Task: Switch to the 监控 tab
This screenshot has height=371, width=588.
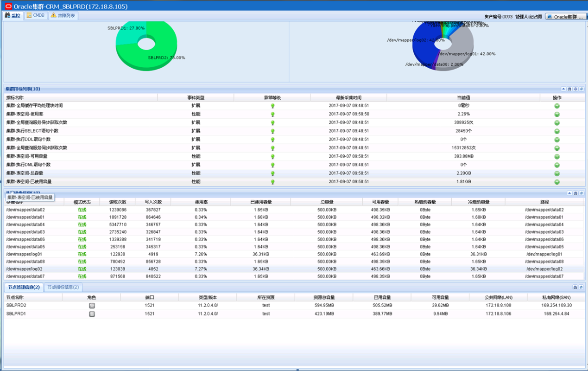Action: click(13, 16)
